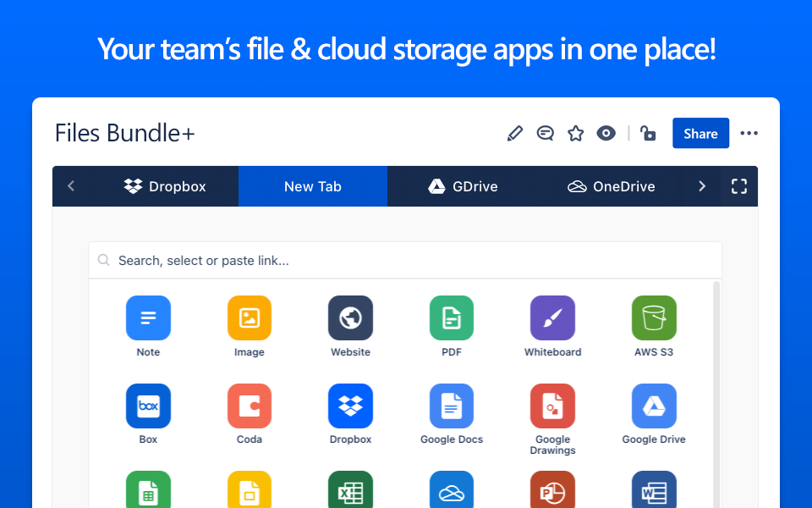Screen dimensions: 812x508
Task: Click the edit pencil icon
Action: pos(515,133)
